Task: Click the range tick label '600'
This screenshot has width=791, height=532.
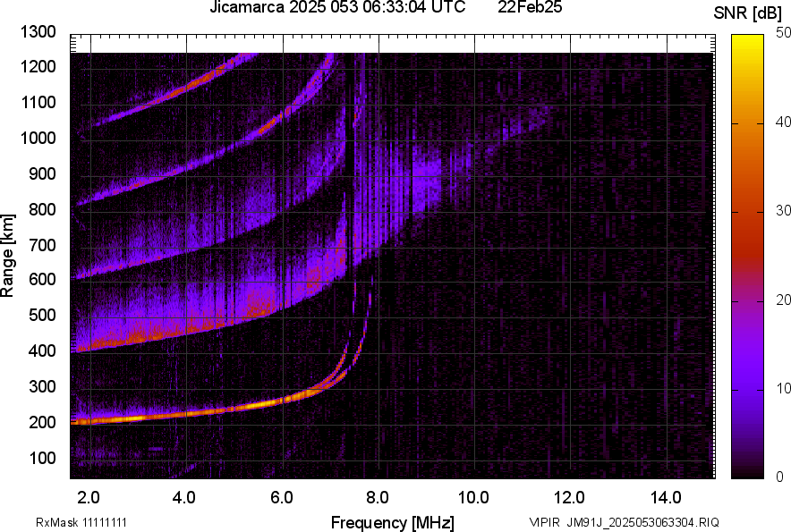Action: (42, 279)
